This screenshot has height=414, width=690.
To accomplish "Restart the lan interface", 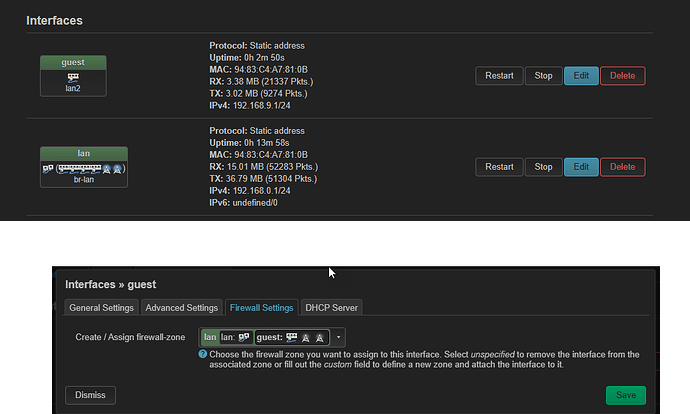I will pos(499,167).
